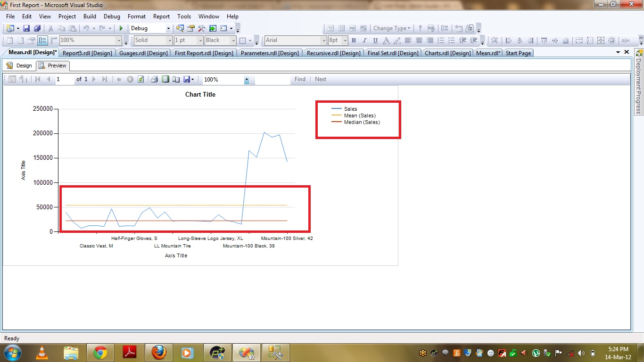Toggle Bold text formatting

point(354,41)
